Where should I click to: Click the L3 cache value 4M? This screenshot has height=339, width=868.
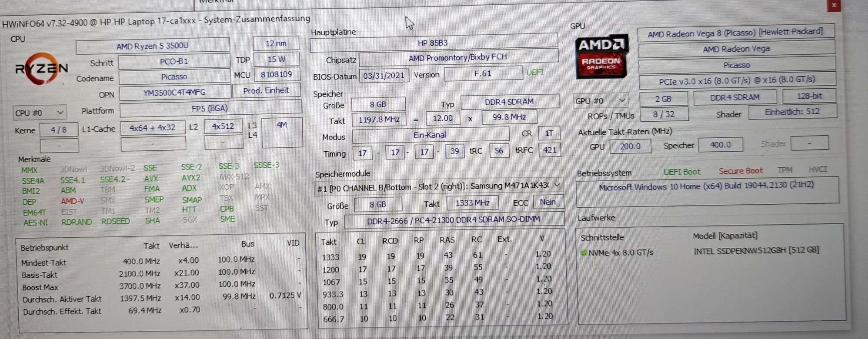(x=282, y=132)
